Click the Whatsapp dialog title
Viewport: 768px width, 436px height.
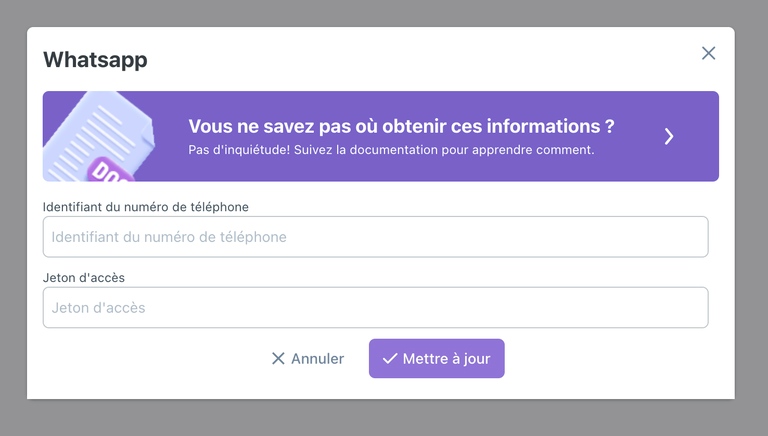pos(95,60)
